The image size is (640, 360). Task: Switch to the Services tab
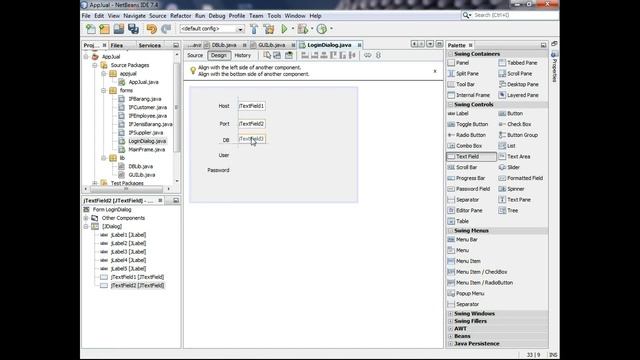click(149, 45)
